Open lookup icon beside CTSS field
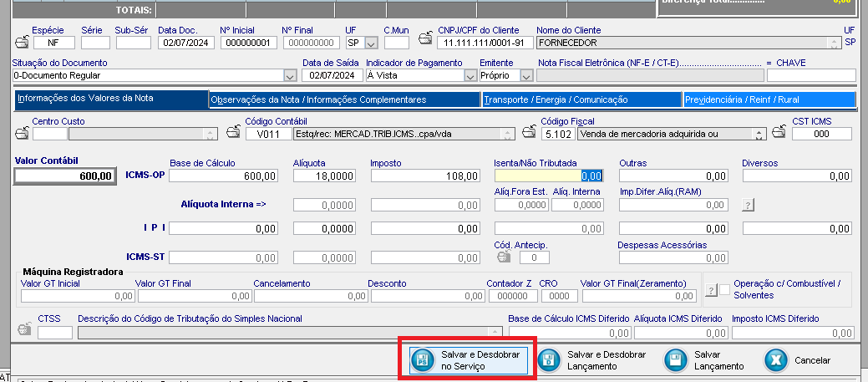Image resolution: width=868 pixels, height=382 pixels. [x=24, y=329]
